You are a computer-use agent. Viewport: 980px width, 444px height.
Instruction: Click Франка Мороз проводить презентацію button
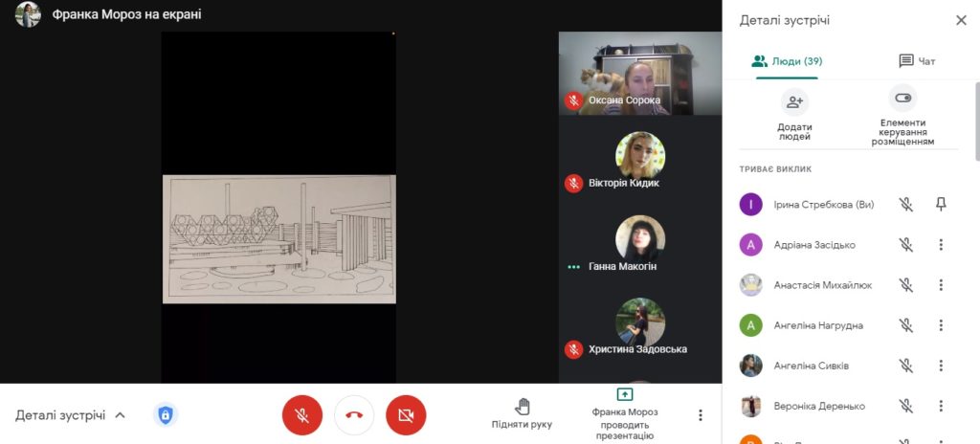tap(625, 414)
